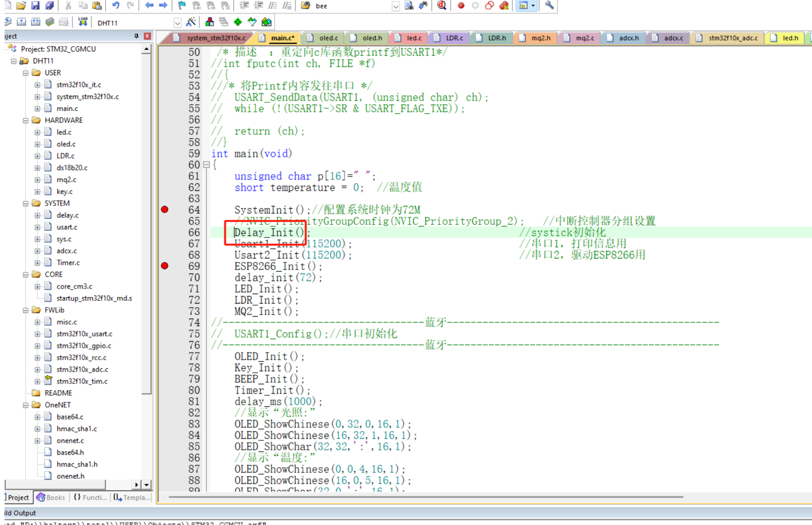Open the DHT11 target selection dropdown
The height and width of the screenshot is (525, 812).
coord(177,22)
